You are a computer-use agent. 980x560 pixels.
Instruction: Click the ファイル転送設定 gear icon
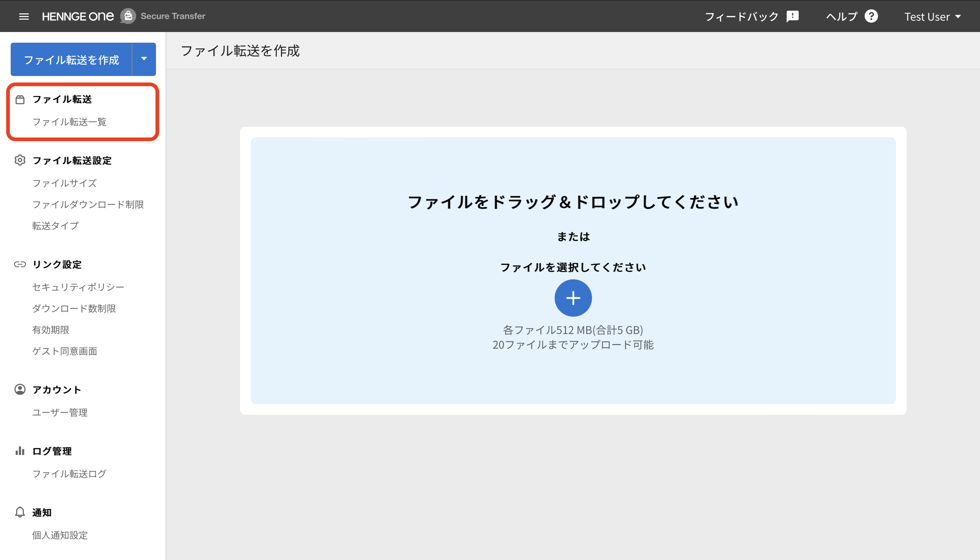(20, 160)
